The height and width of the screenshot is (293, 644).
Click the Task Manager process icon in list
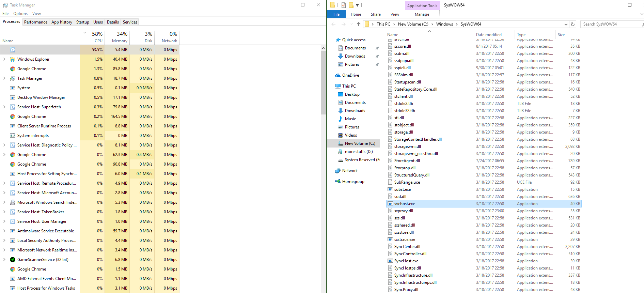(13, 78)
